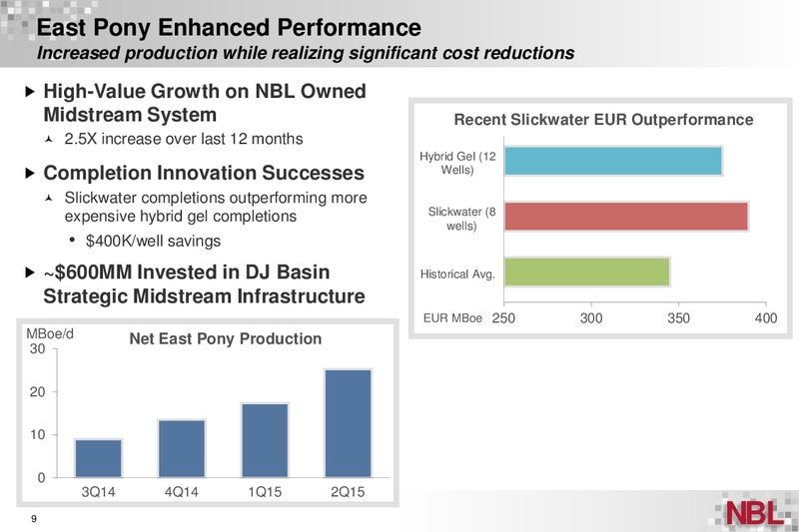Select the green Historical Avg. bar
This screenshot has height=532, width=799.
coord(587,271)
